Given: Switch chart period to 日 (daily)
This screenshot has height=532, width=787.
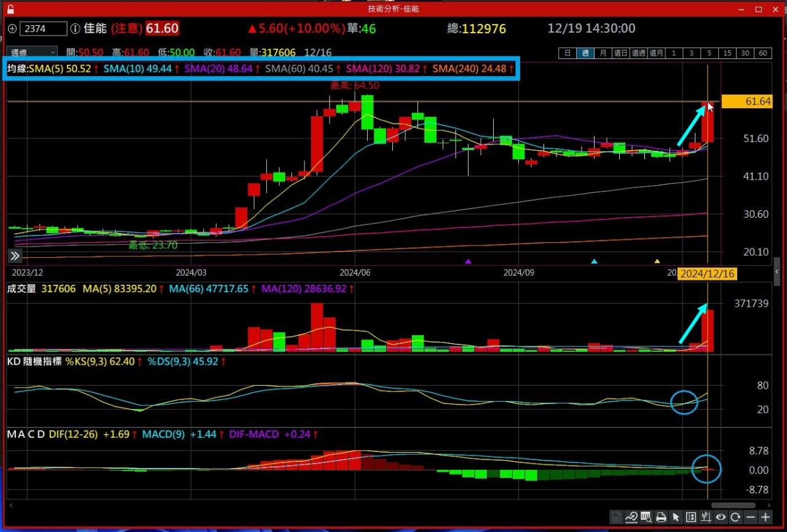Looking at the screenshot, I should (x=568, y=54).
